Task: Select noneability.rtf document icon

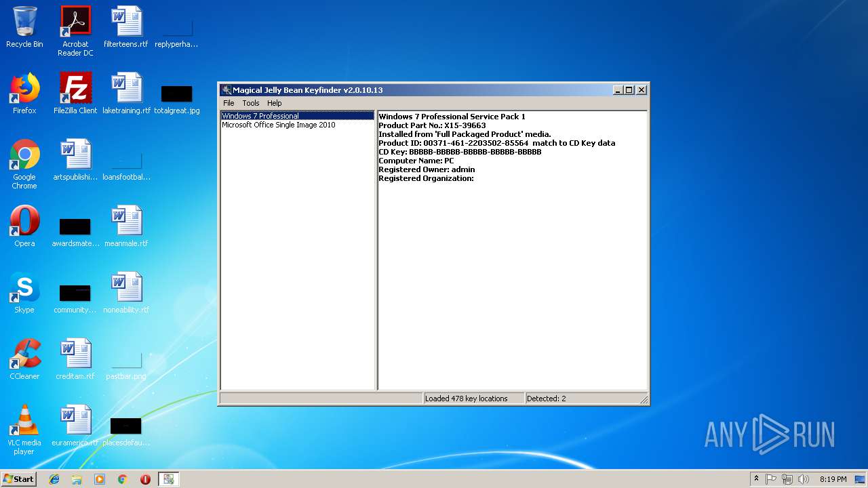Action: [x=126, y=293]
